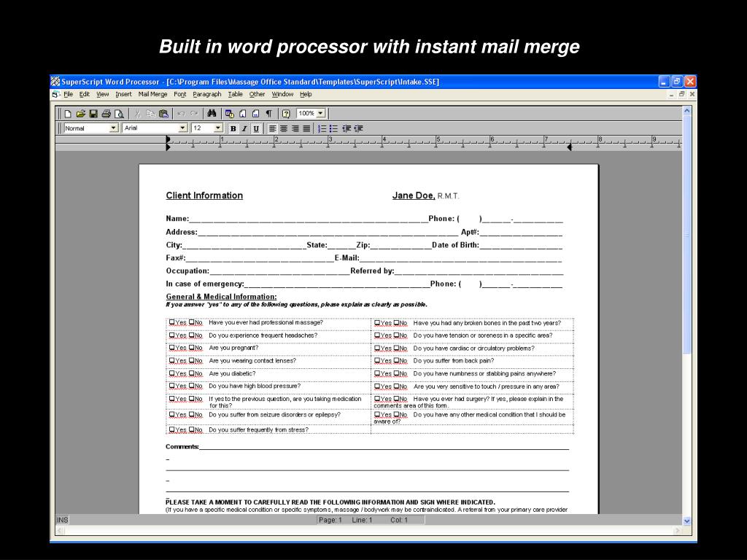
Task: Open the Edit menu
Action: click(x=85, y=94)
